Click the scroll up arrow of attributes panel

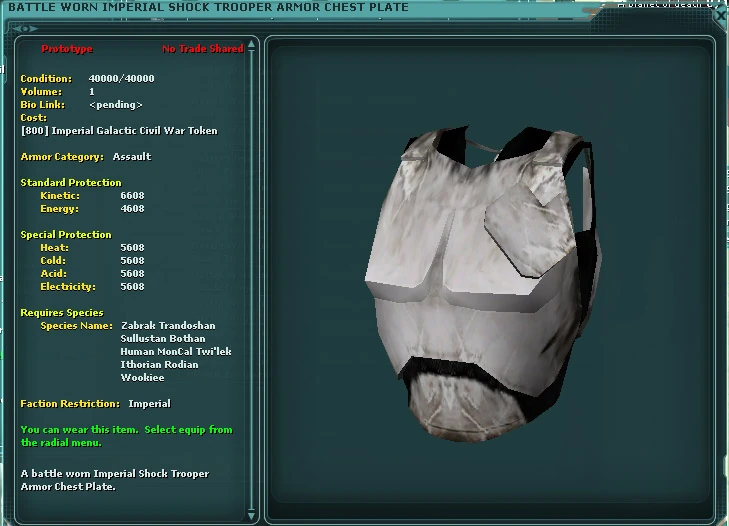coord(252,45)
